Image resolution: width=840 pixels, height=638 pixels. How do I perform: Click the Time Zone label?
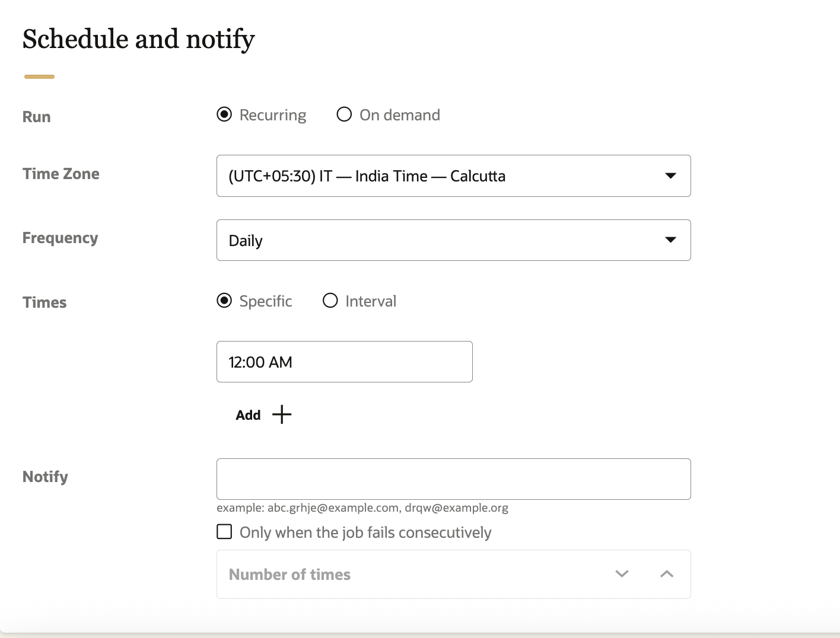click(x=61, y=174)
